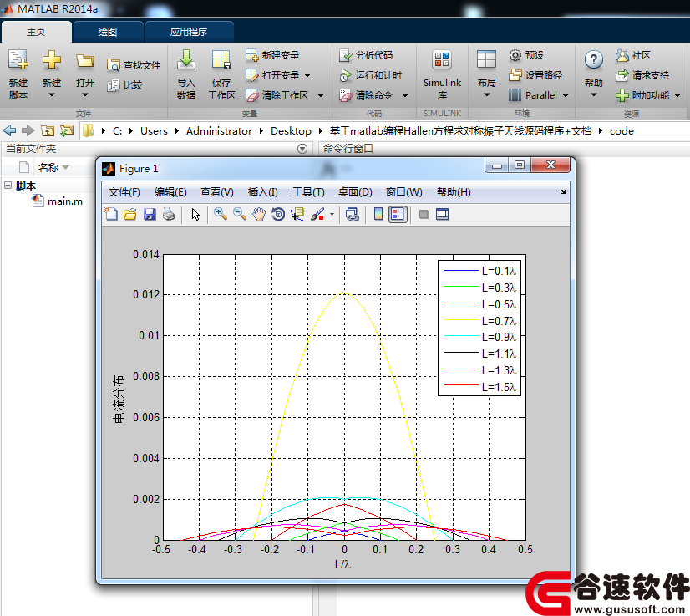Click the Layout (布局) icon

click(x=486, y=59)
